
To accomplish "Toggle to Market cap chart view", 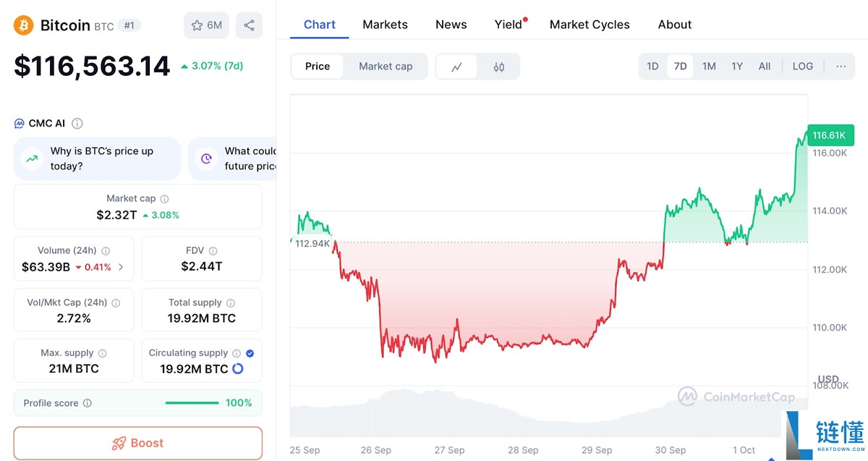I will tap(386, 66).
